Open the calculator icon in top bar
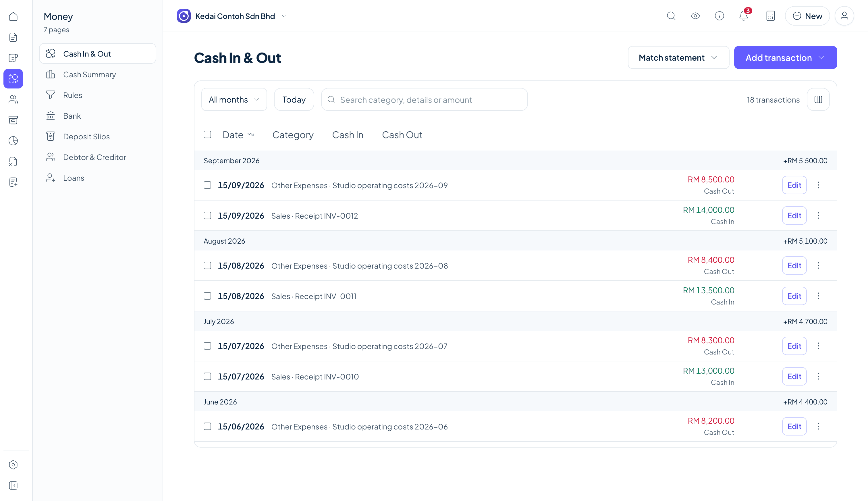The image size is (868, 501). click(771, 16)
